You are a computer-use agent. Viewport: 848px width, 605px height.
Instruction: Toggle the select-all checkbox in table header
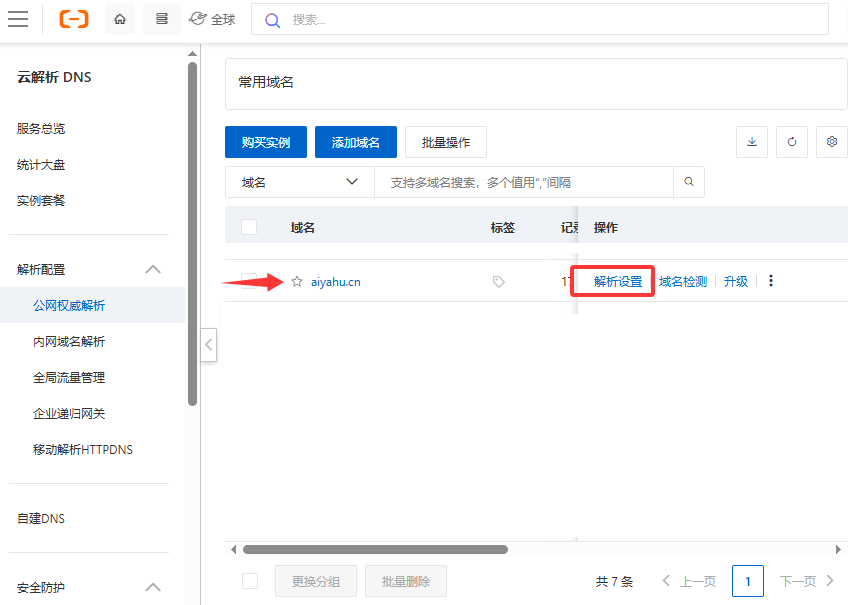(249, 227)
